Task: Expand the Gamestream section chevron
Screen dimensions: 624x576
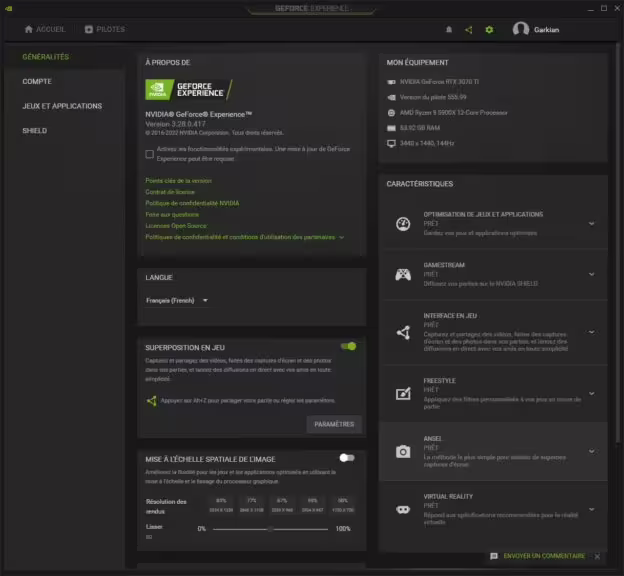Action: pyautogui.click(x=591, y=274)
